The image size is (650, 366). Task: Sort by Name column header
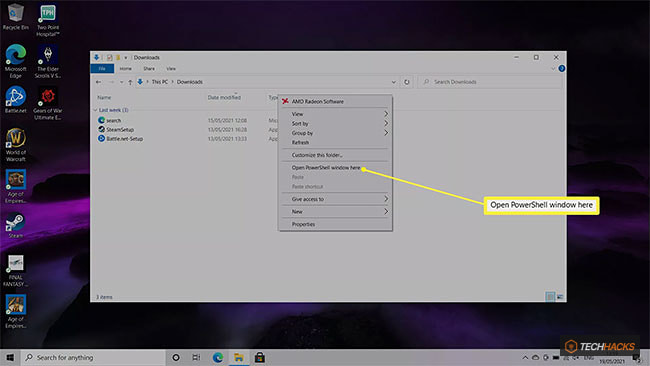pyautogui.click(x=104, y=97)
